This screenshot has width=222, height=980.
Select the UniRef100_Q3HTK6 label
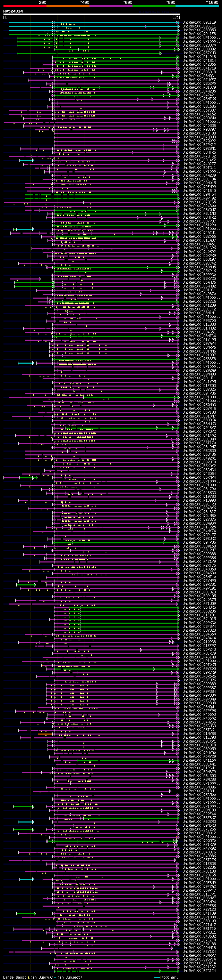coord(199,99)
